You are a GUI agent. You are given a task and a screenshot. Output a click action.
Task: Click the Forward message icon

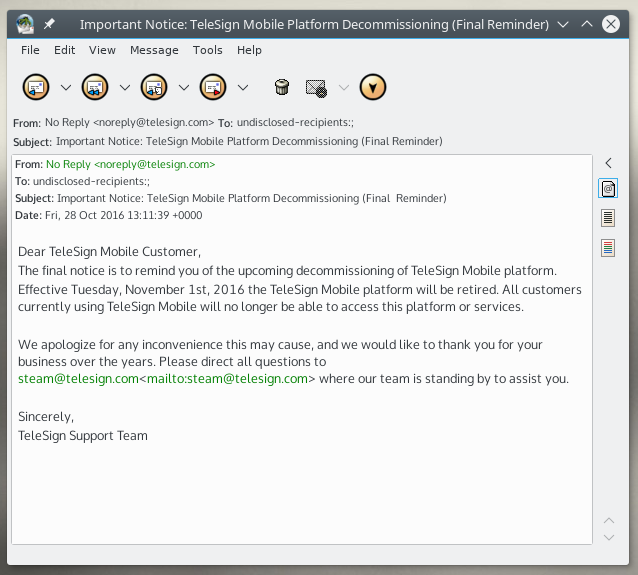pyautogui.click(x=213, y=87)
